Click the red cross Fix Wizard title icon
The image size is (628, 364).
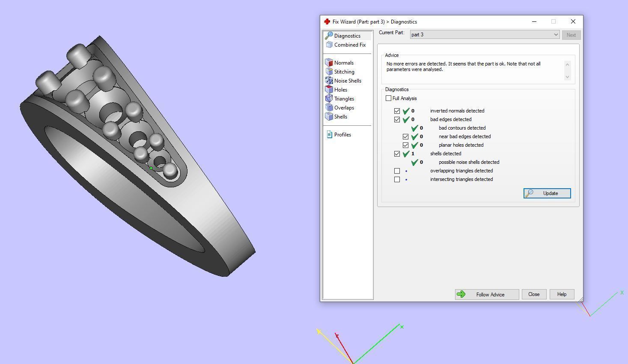click(327, 21)
